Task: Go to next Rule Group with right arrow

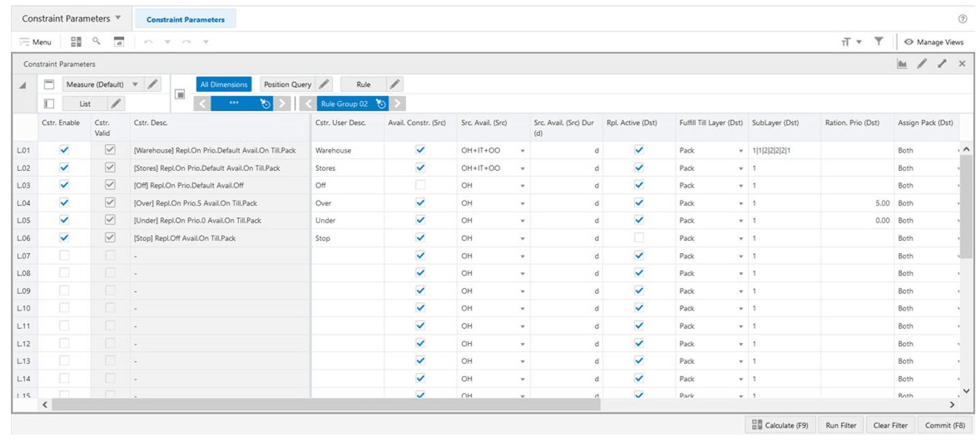Action: [399, 104]
